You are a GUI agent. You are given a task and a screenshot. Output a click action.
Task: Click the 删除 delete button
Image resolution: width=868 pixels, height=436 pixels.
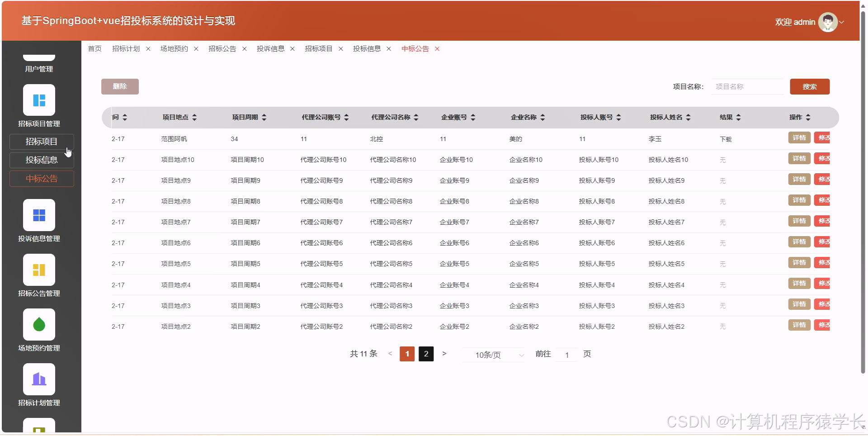(120, 86)
